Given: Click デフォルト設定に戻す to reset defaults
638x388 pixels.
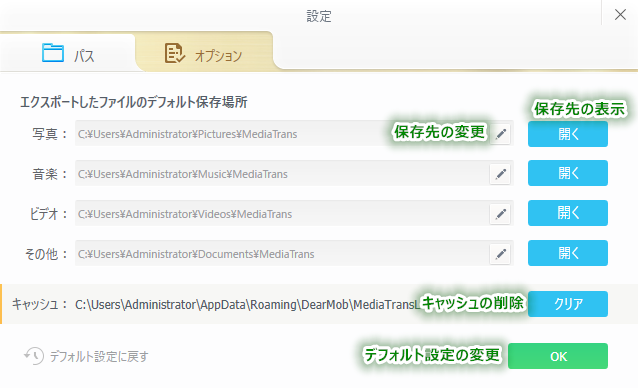Looking at the screenshot, I should click(x=99, y=357).
